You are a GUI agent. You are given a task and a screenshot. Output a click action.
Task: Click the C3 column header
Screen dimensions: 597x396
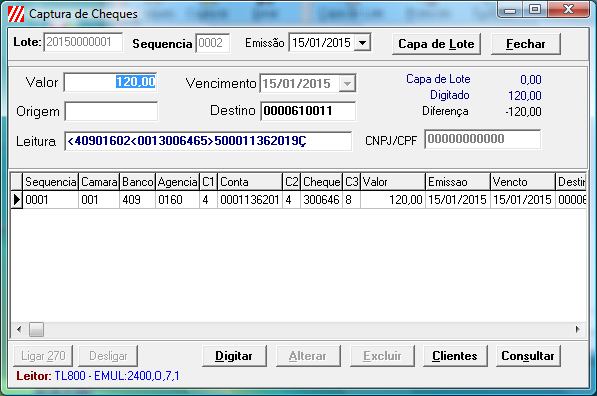(x=351, y=182)
